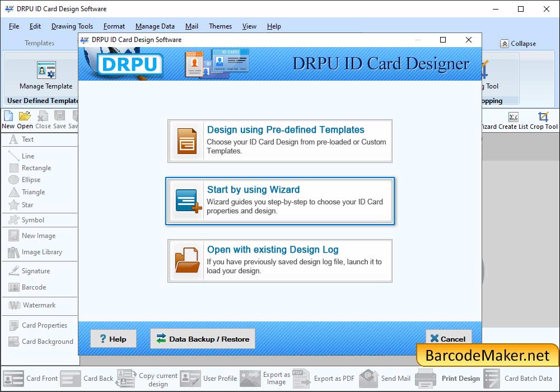Click the Close file icon in toolbar

tap(43, 116)
